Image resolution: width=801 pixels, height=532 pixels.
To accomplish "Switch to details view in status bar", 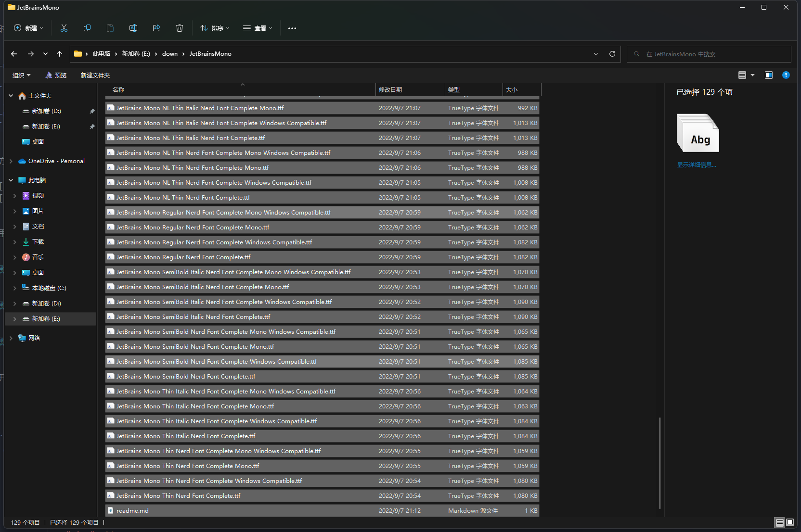I will coord(779,523).
